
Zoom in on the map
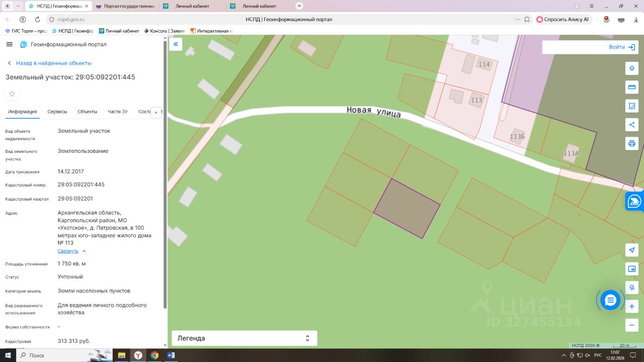[x=632, y=306]
